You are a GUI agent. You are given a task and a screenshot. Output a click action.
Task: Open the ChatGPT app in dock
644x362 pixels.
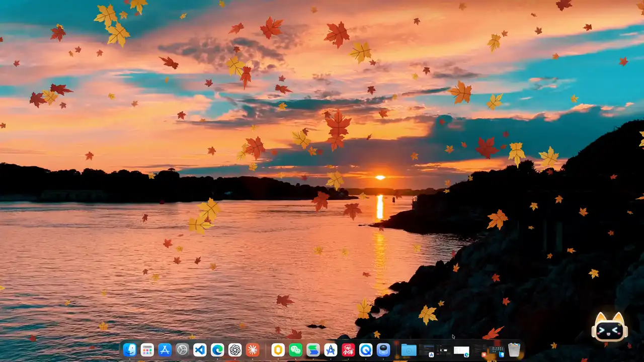pyautogui.click(x=235, y=350)
